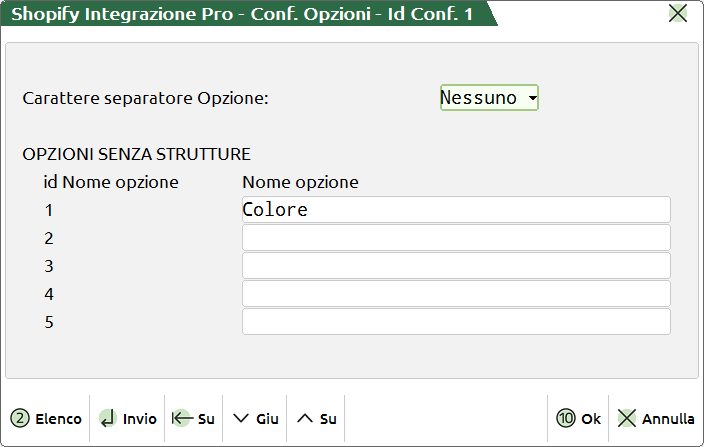Click the OPZIONI SENZA STRUTTURE heading
Viewport: 704px width, 447px height.
point(136,154)
